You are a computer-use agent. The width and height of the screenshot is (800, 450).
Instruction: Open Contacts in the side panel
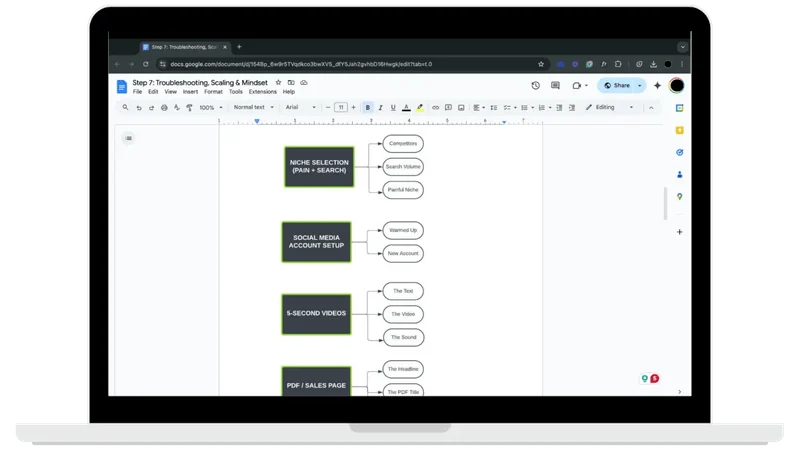point(680,174)
